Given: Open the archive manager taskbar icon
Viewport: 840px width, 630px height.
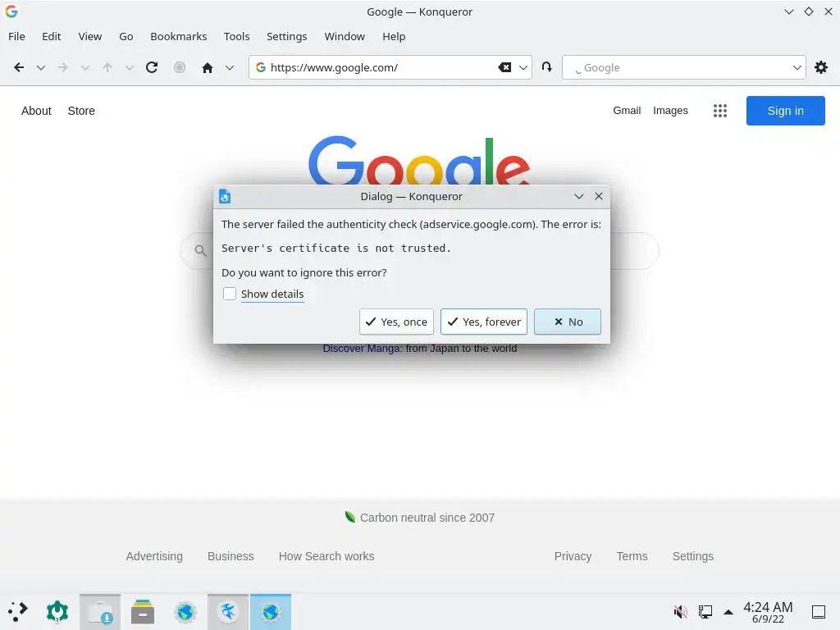Looking at the screenshot, I should [143, 612].
